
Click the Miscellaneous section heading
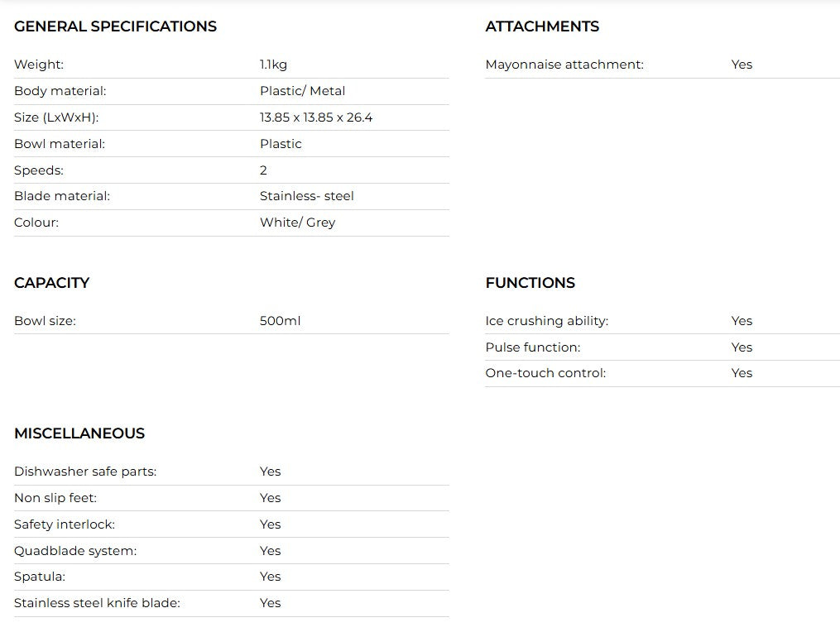tap(79, 433)
